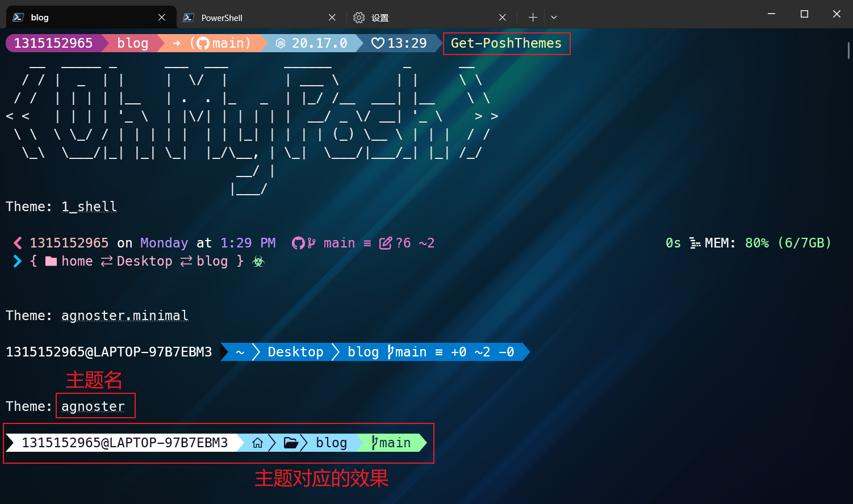Click the memory icon beside MEM
Image resolution: width=853 pixels, height=504 pixels.
coord(695,243)
